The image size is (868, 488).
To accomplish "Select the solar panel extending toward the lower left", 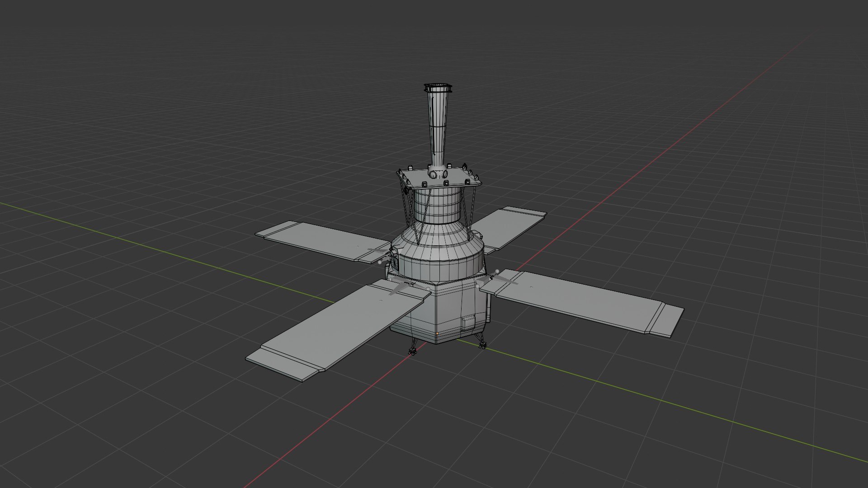I will click(338, 330).
